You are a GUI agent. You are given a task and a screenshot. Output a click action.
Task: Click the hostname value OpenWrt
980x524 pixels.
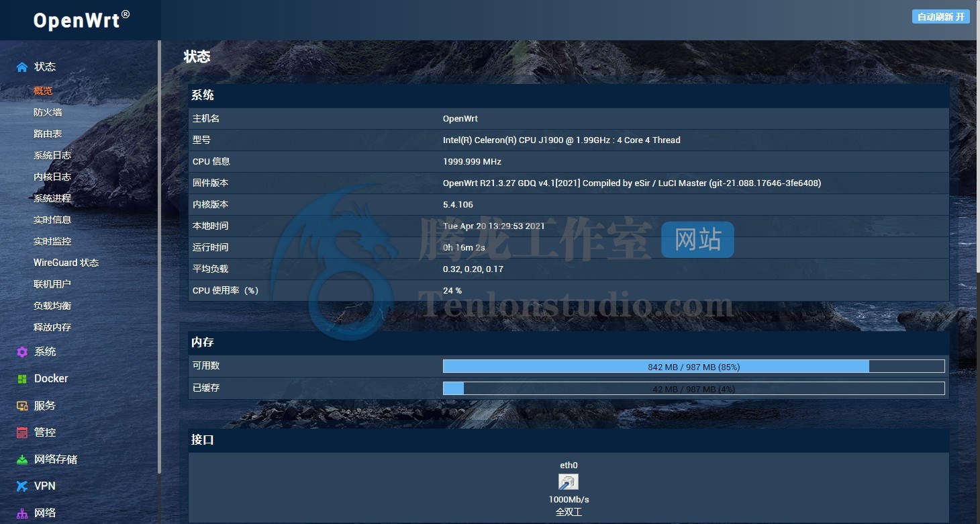(x=460, y=119)
